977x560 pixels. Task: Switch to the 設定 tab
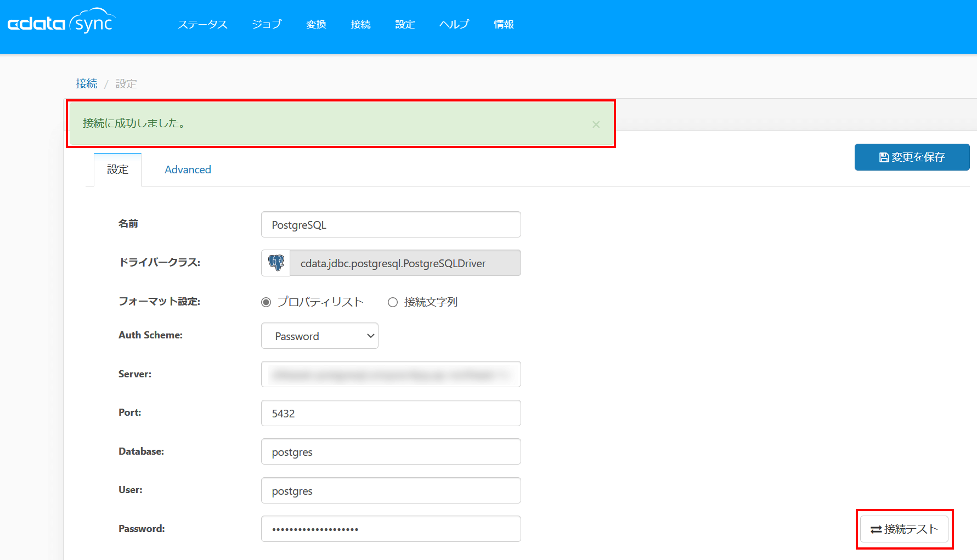click(118, 169)
